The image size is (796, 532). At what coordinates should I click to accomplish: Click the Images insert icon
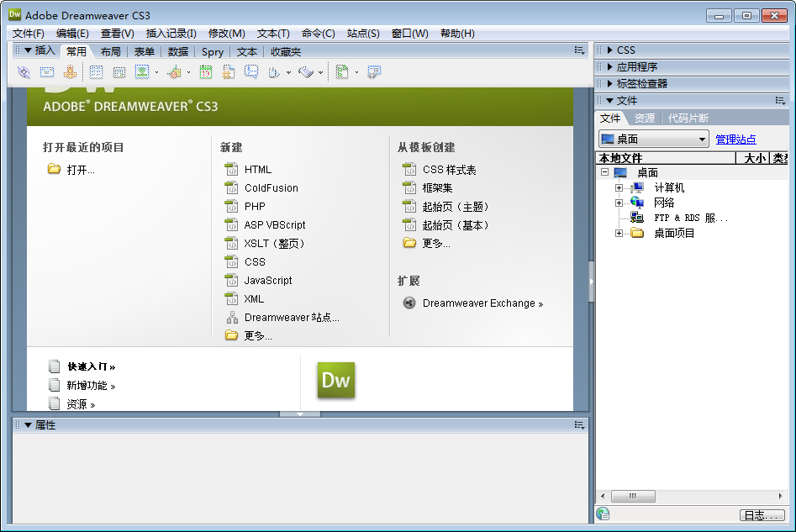click(x=142, y=72)
